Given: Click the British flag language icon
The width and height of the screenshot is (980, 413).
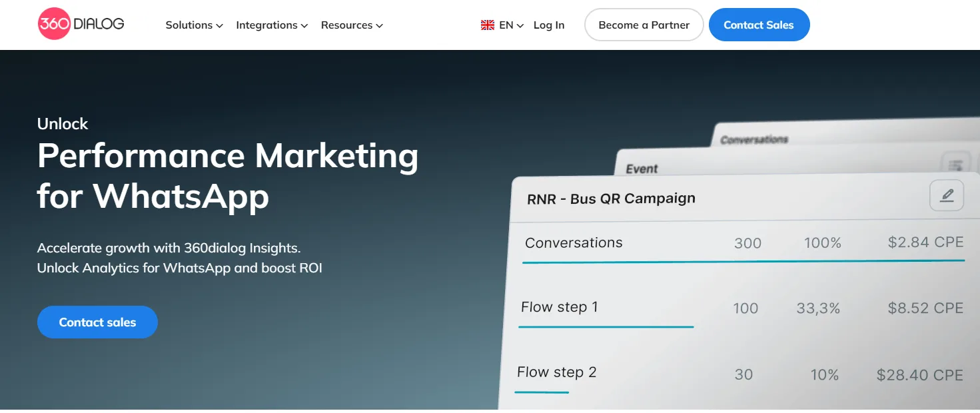Looking at the screenshot, I should coord(488,24).
